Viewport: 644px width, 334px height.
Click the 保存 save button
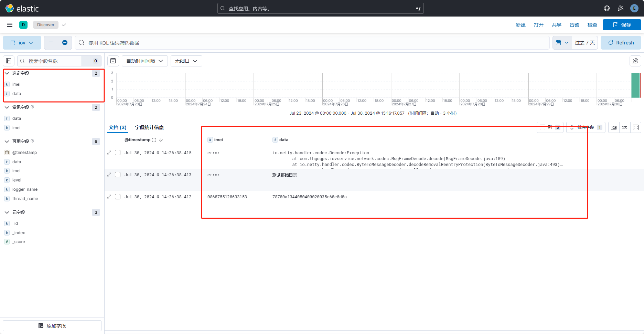[622, 25]
